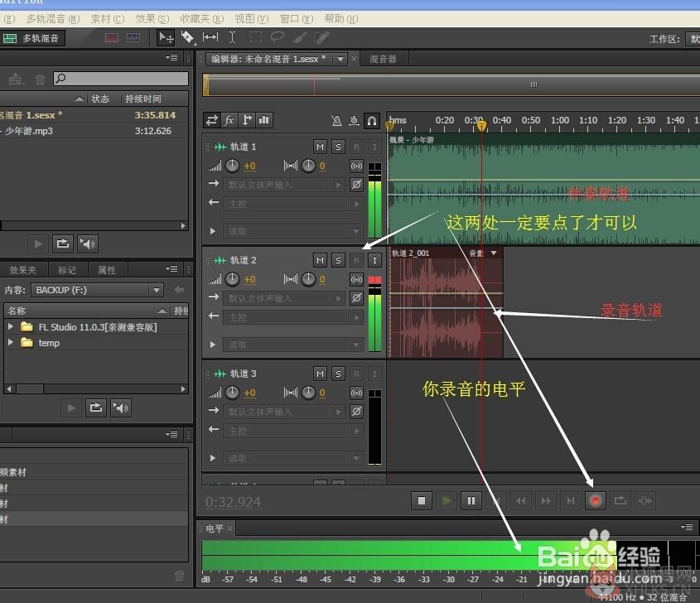Move playhead to next marker
700x603 pixels.
point(571,501)
